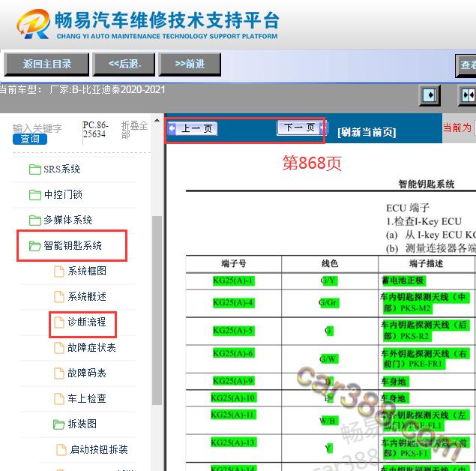
Task: Refresh page via [刷新当前页] link
Action: coord(367,132)
